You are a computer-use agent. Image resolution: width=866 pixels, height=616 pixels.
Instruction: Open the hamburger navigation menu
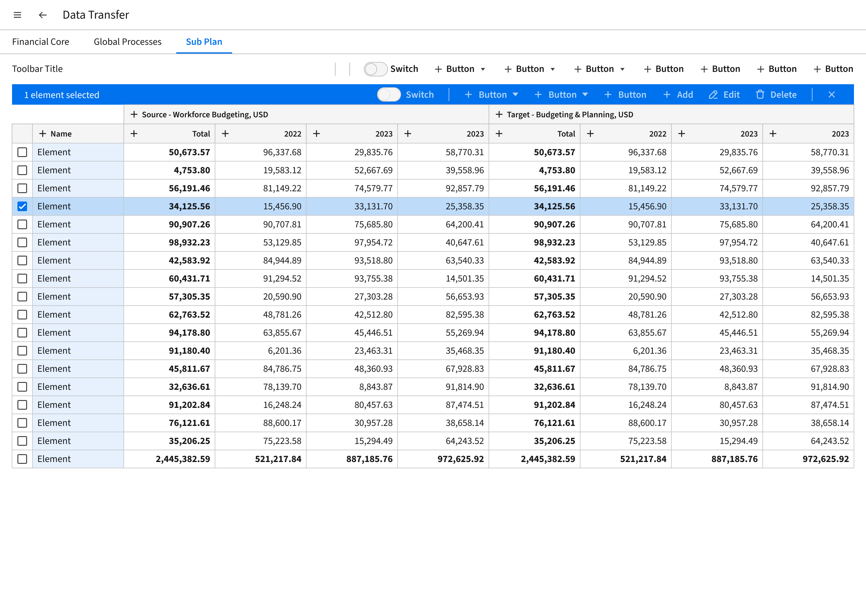pyautogui.click(x=17, y=15)
